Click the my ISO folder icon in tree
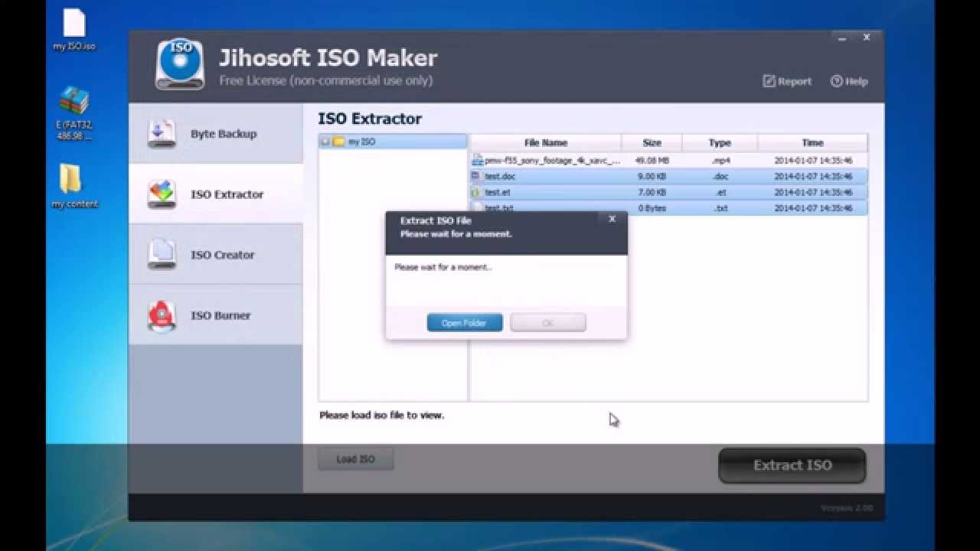Viewport: 980px width, 551px height. (x=338, y=142)
